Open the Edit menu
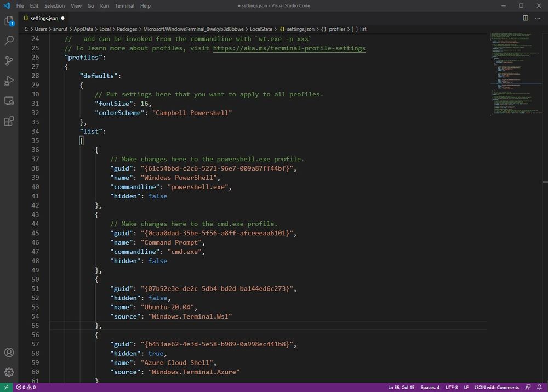 pyautogui.click(x=34, y=5)
